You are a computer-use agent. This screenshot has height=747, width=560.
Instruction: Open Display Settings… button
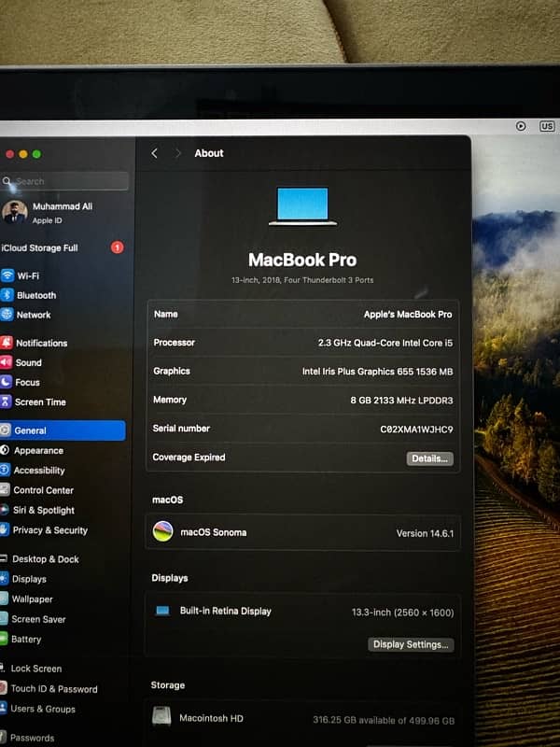pyautogui.click(x=411, y=644)
